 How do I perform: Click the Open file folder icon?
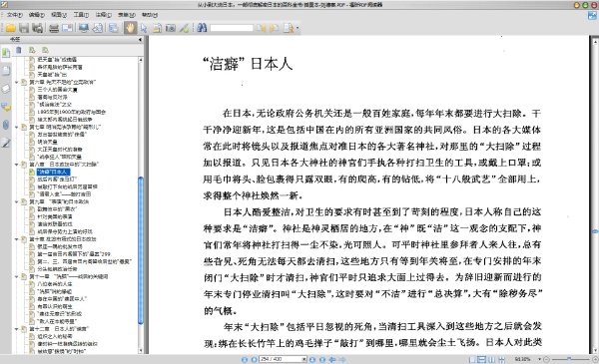(x=10, y=28)
